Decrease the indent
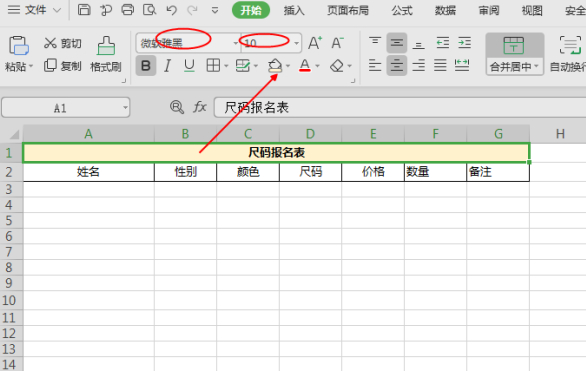 (442, 43)
